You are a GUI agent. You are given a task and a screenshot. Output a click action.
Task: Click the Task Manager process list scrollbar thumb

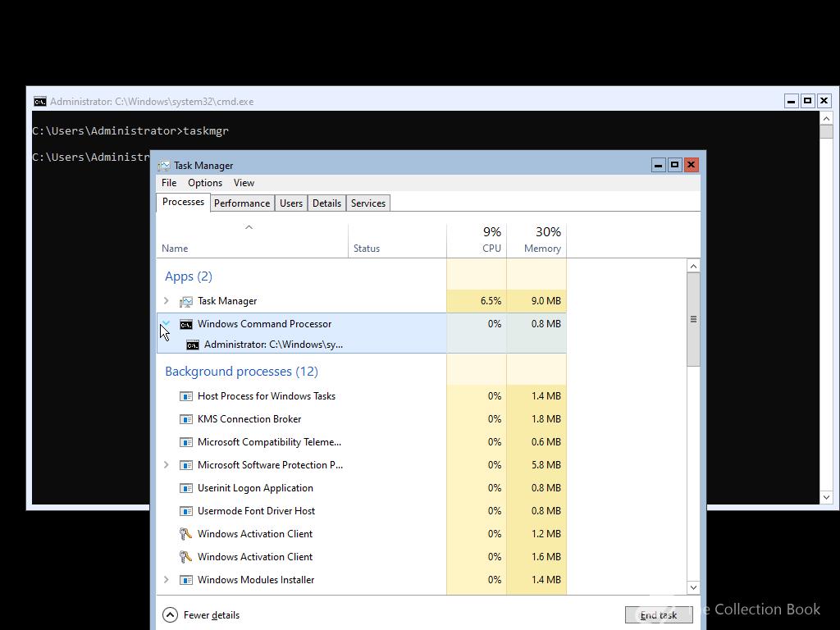tap(693, 319)
